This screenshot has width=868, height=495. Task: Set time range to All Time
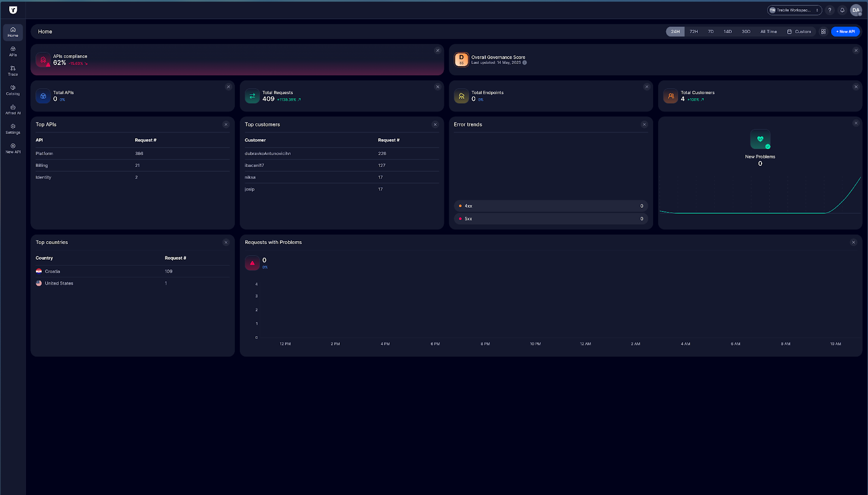768,31
